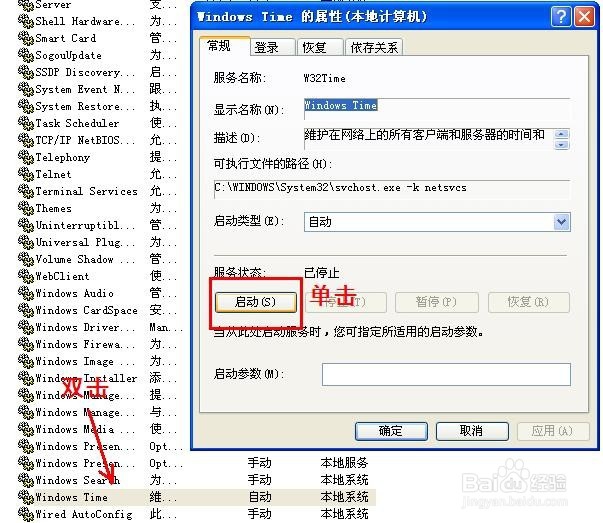
Task: Select the Windows Audio service name
Action: 75,293
